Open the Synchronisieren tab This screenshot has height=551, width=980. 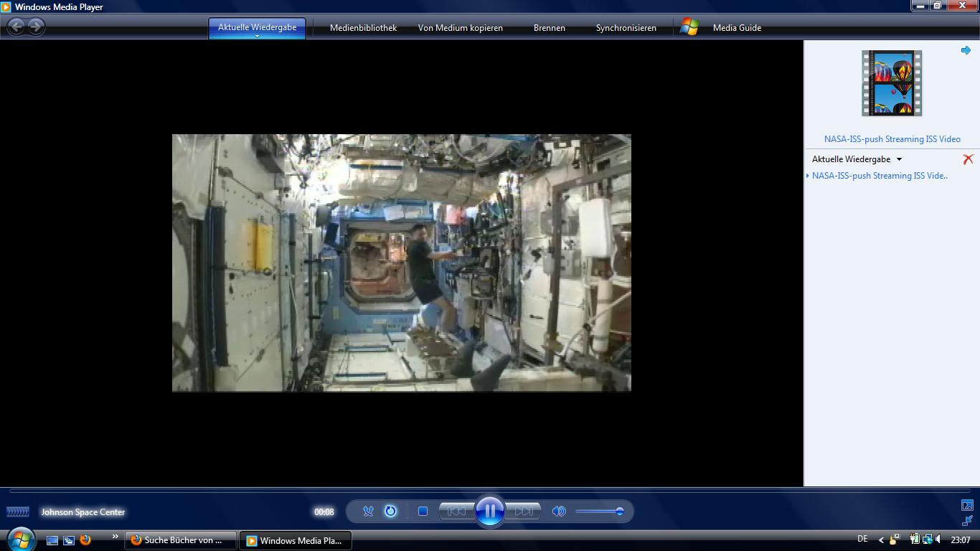click(x=626, y=28)
